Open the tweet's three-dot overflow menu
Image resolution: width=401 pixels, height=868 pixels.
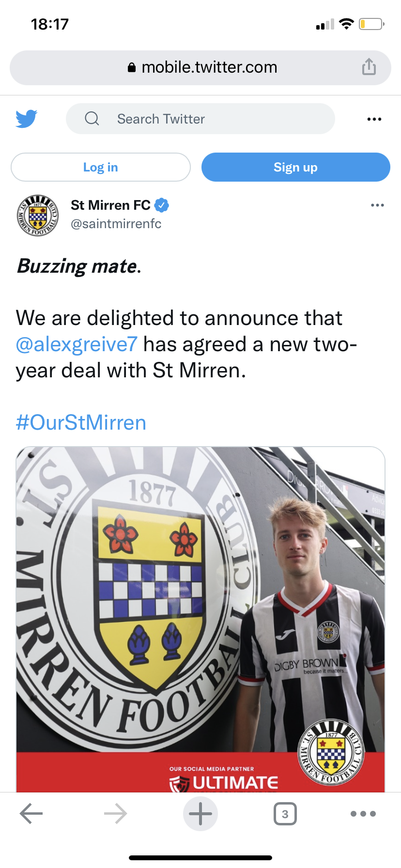(x=377, y=205)
